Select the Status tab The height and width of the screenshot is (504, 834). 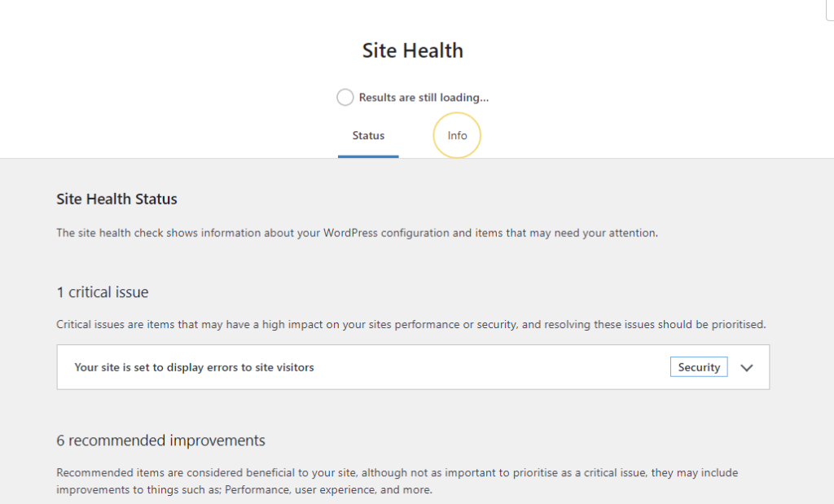tap(368, 135)
